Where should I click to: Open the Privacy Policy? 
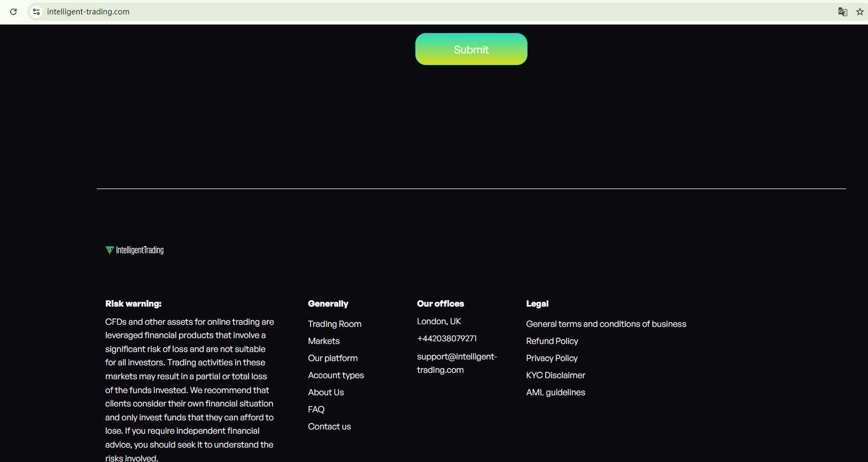(x=552, y=358)
